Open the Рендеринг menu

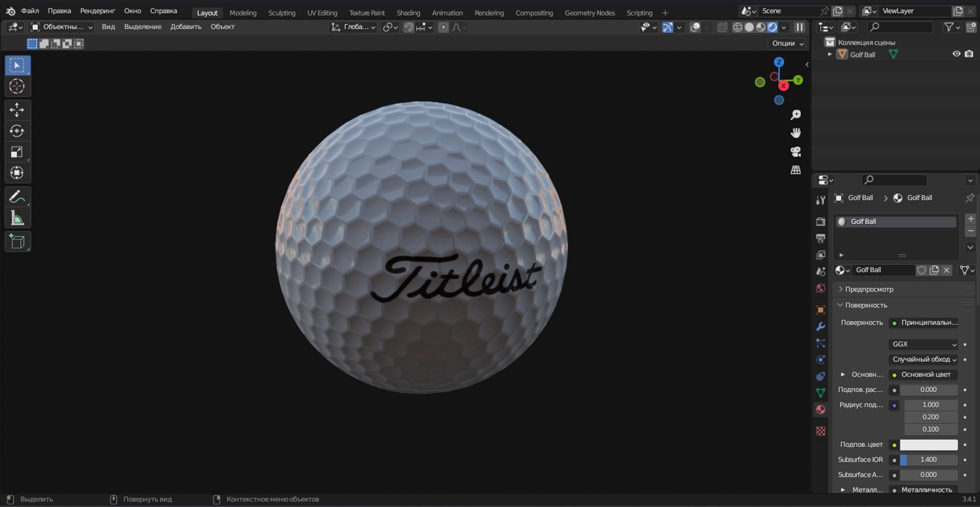click(x=97, y=11)
